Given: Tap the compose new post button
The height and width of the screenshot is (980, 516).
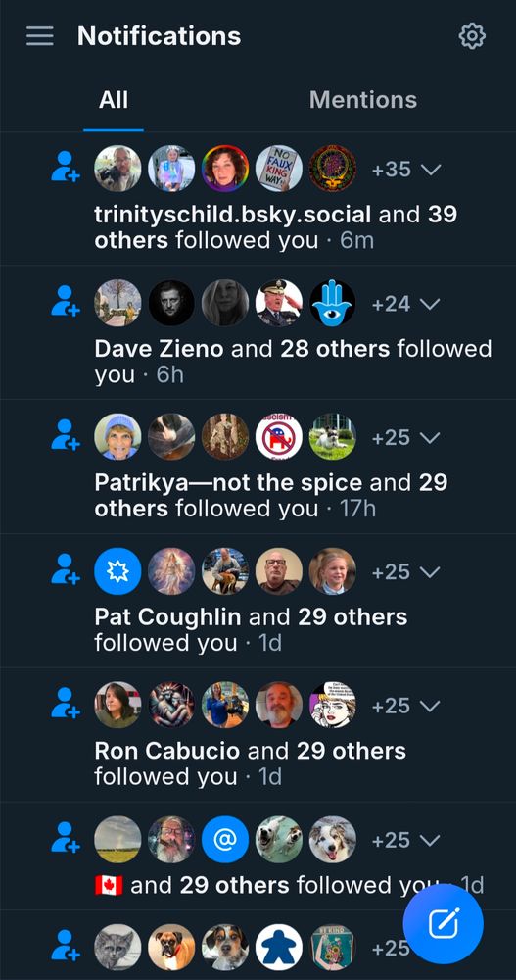Looking at the screenshot, I should pos(443,924).
